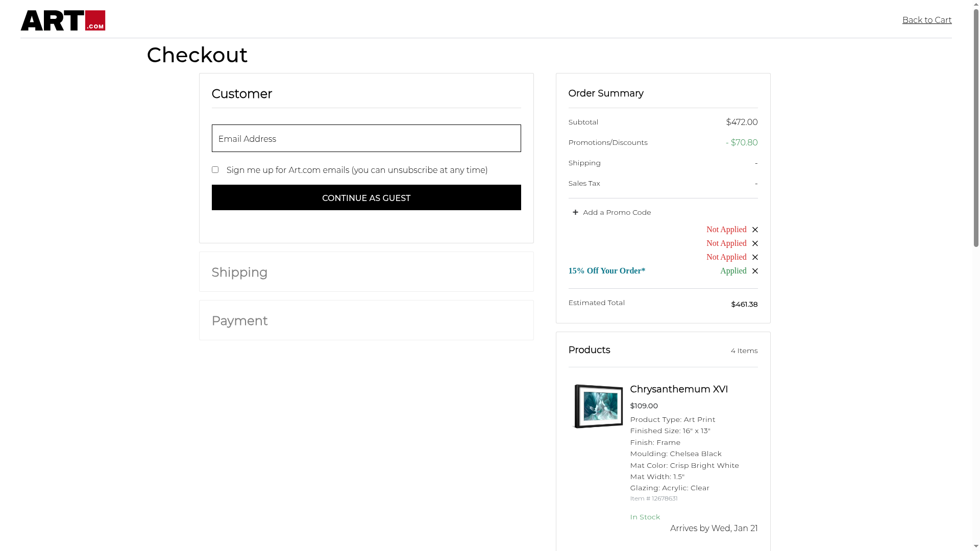The height and width of the screenshot is (551, 980).
Task: Remove the applied 15% Off promo
Action: (755, 271)
